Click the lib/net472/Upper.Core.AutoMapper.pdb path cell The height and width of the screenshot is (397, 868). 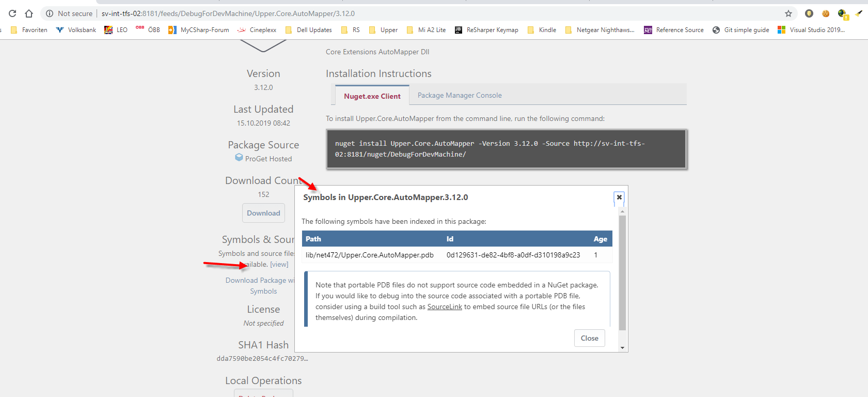coord(370,255)
